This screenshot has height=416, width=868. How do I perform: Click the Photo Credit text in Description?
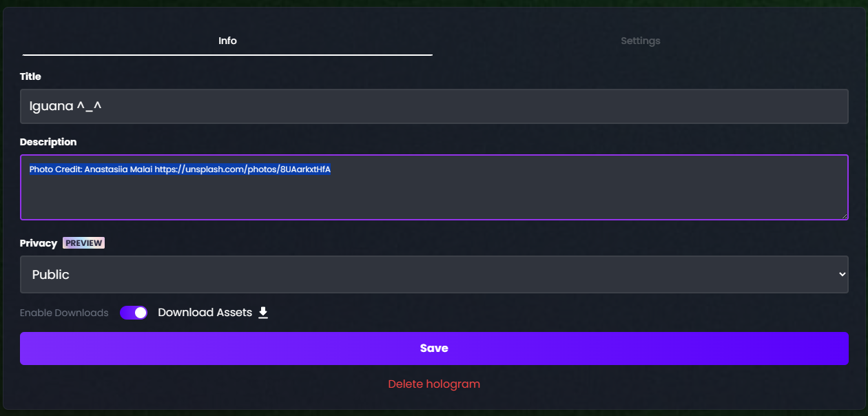tap(90, 169)
